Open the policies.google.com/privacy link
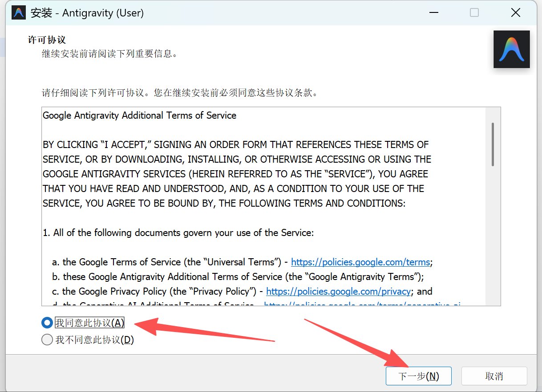The width and height of the screenshot is (542, 392). click(x=338, y=292)
